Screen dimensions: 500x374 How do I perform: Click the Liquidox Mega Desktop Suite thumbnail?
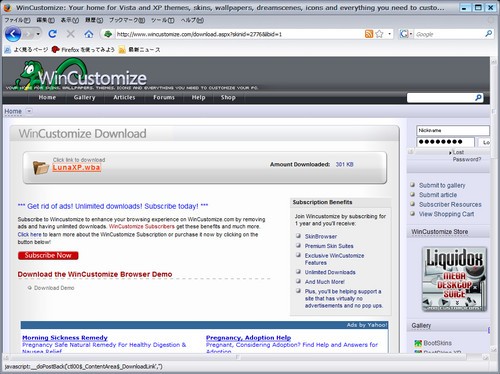pos(454,279)
